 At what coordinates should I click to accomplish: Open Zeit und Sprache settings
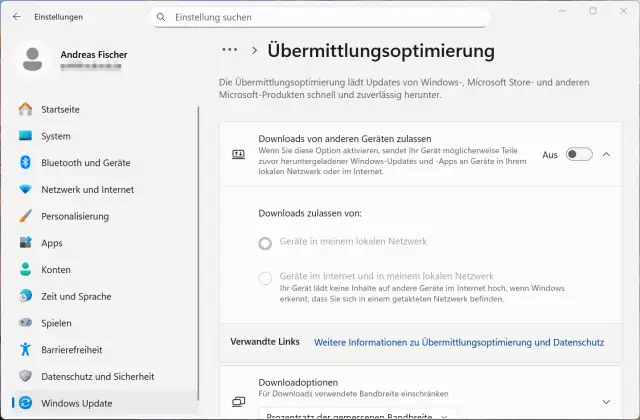point(104,296)
